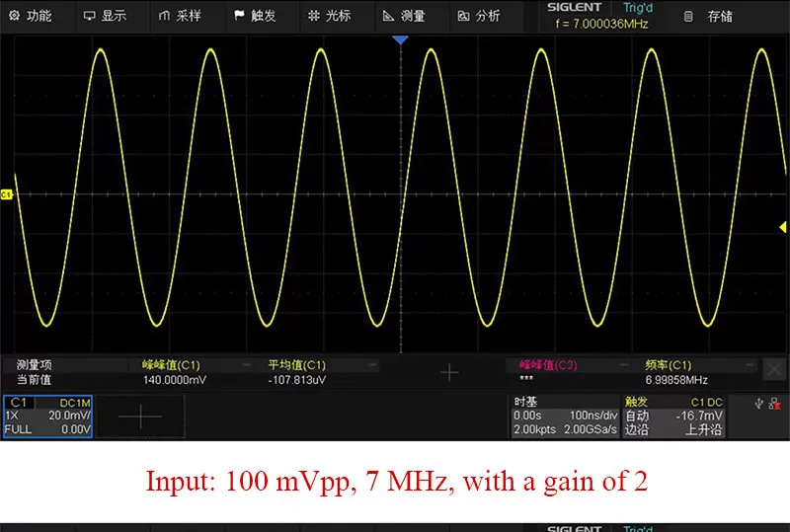The height and width of the screenshot is (532, 790).
Task: Open the C1 channel settings box
Action: click(47, 417)
